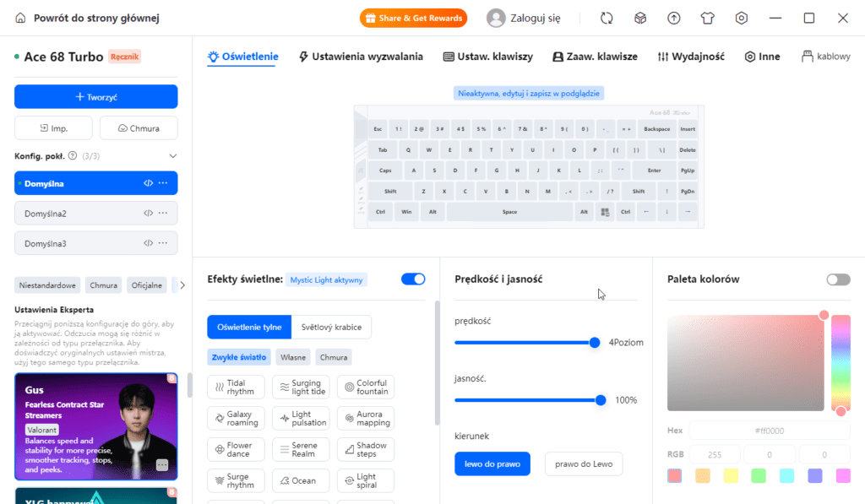
Task: Click code icon on Domyślna2 profile
Action: (x=148, y=214)
